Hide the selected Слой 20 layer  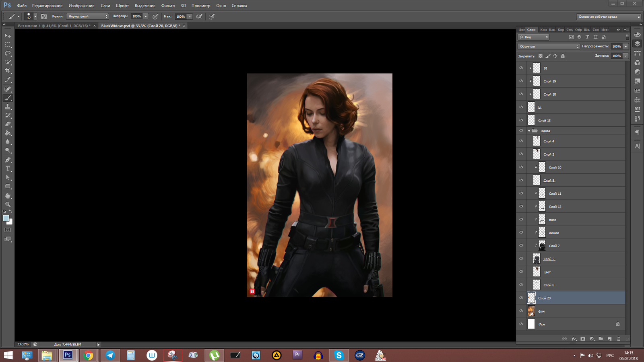(x=521, y=298)
